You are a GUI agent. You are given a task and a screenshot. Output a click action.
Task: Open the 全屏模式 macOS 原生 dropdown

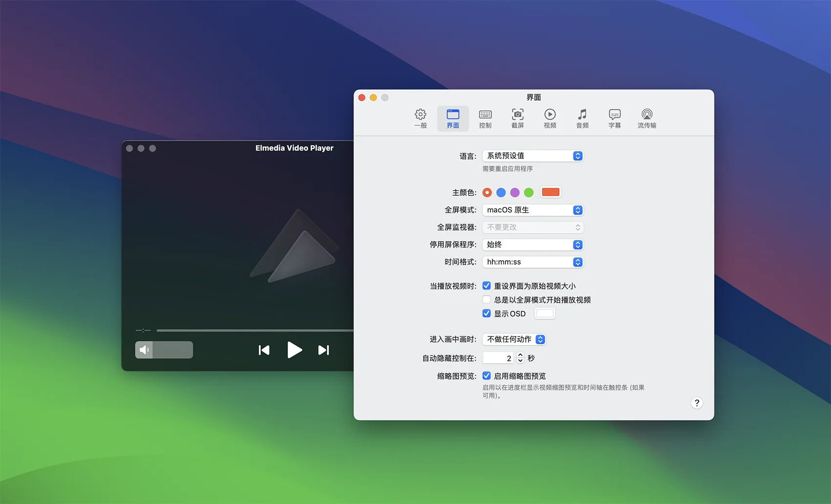(x=533, y=210)
